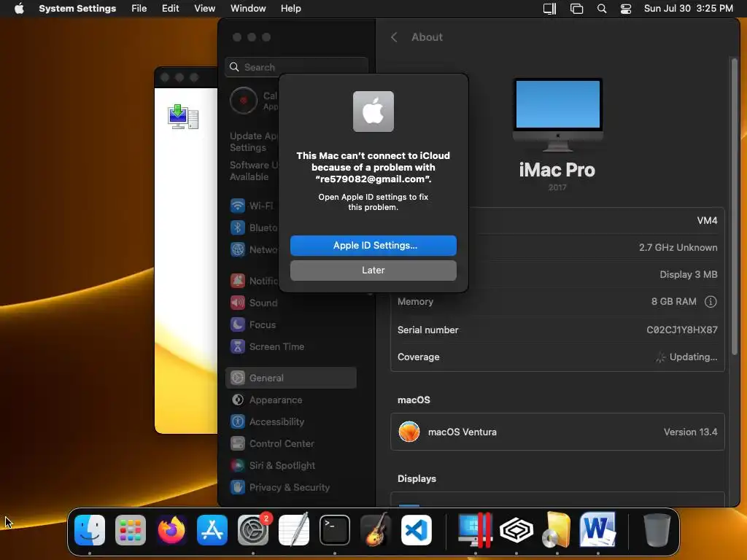Click the Memory info icon
The width and height of the screenshot is (747, 560).
click(x=711, y=301)
